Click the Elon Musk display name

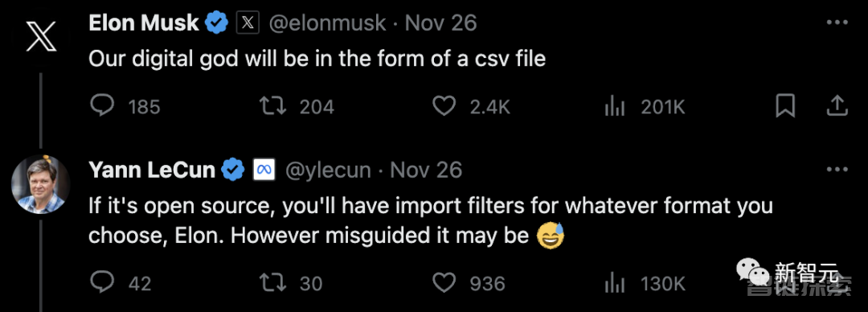(143, 23)
